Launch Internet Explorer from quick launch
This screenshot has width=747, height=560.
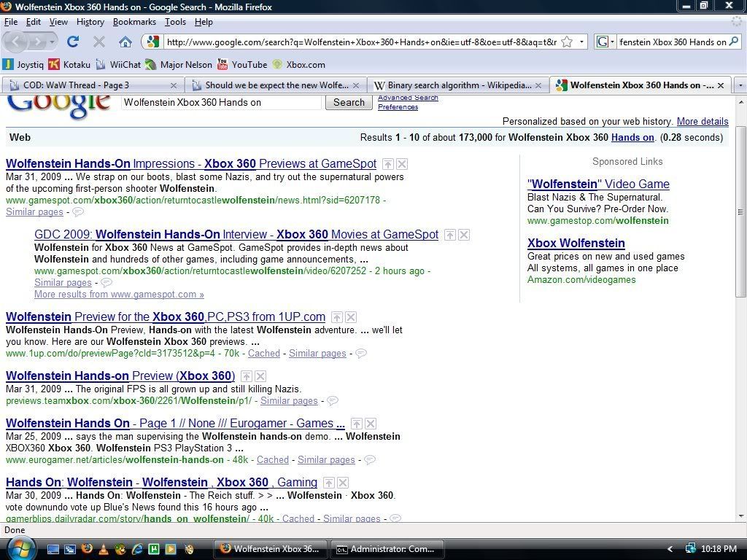point(137,549)
